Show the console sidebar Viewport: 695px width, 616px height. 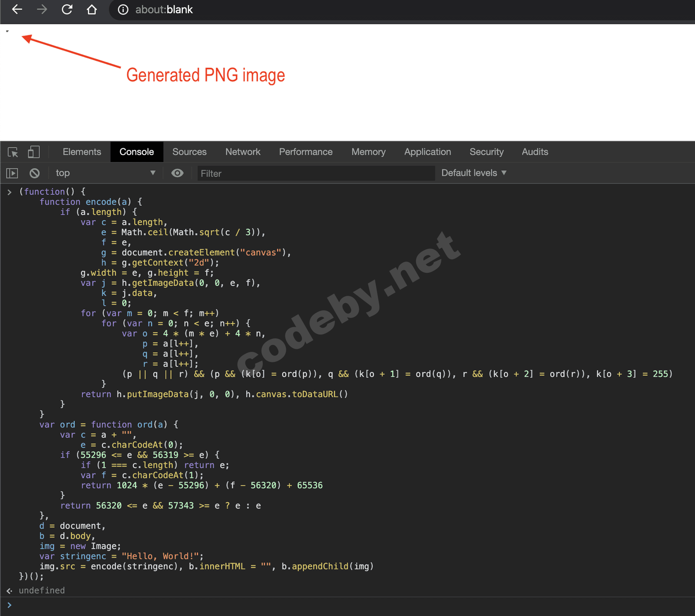pos(12,173)
